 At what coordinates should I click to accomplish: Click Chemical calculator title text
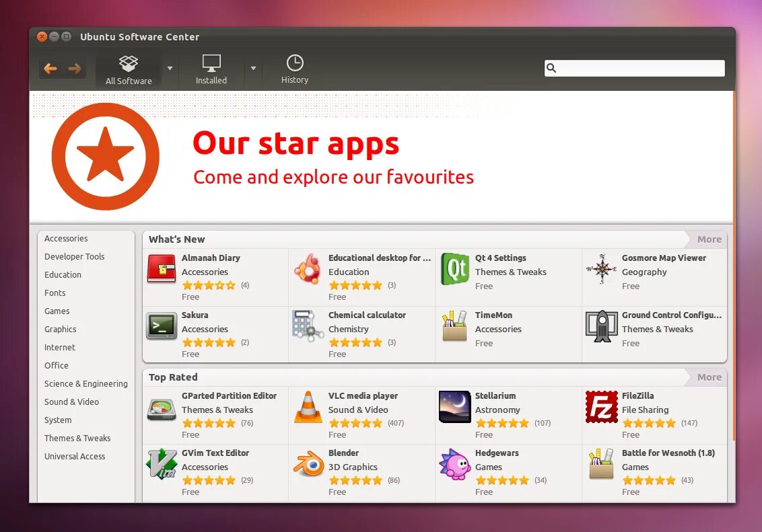(x=367, y=315)
